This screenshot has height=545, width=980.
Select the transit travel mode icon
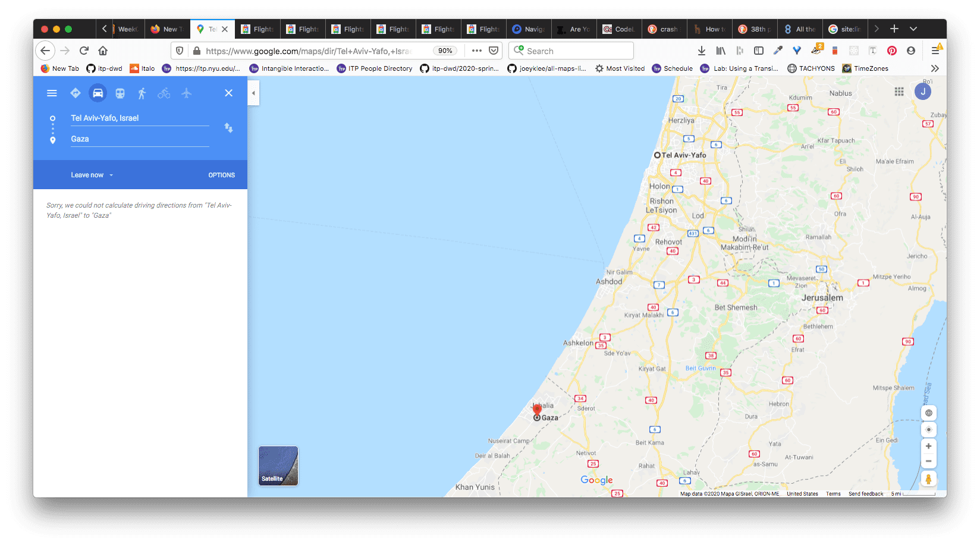[120, 93]
